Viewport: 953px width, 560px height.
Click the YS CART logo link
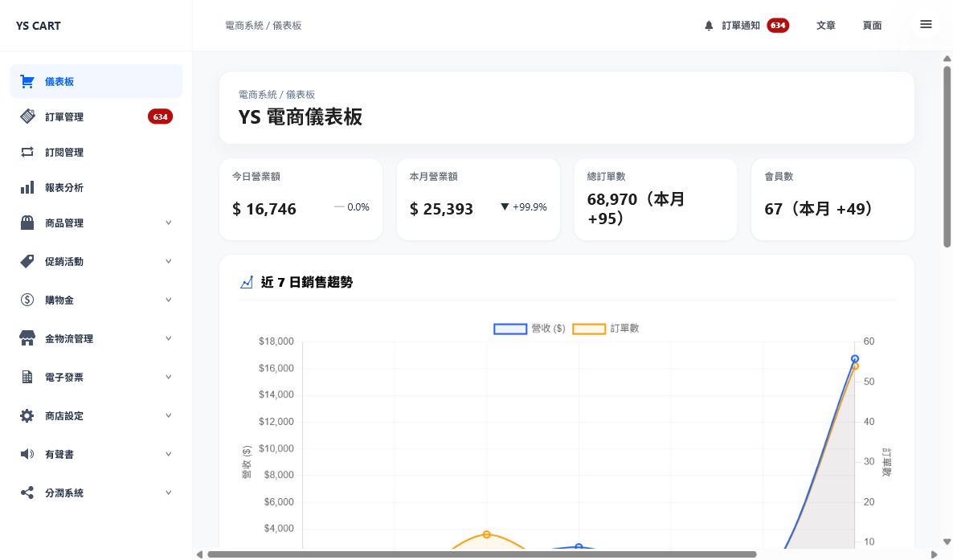39,26
